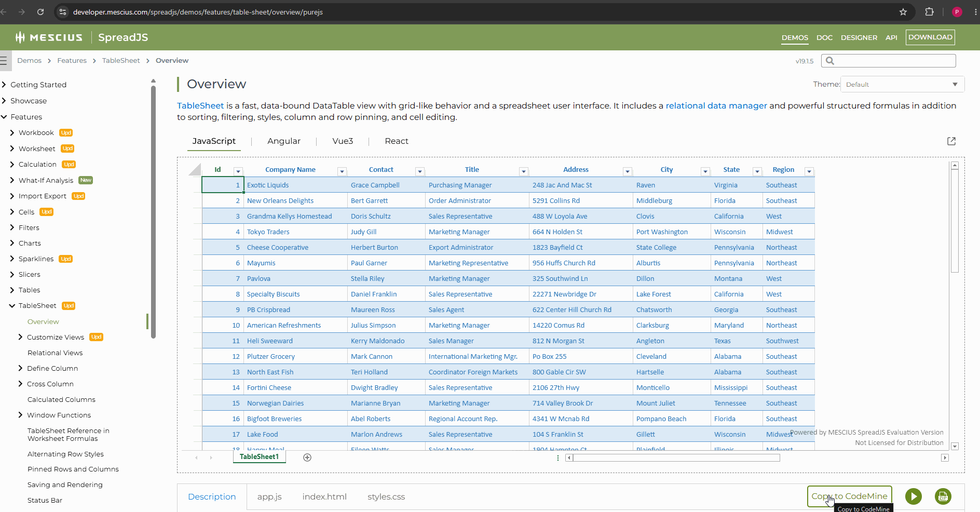
Task: Toggle the sidebar hamburger menu
Action: coord(4,61)
